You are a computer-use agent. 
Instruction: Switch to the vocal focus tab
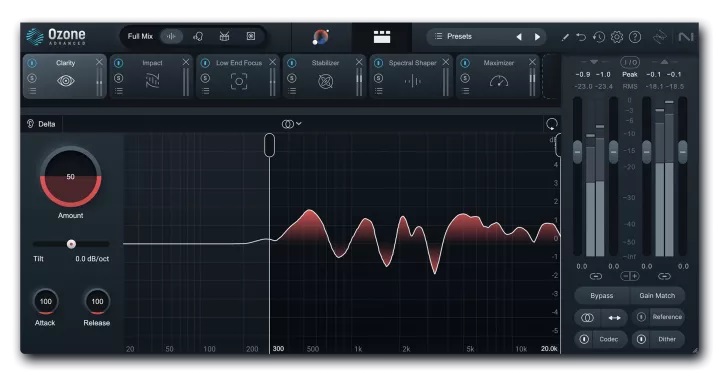[198, 36]
